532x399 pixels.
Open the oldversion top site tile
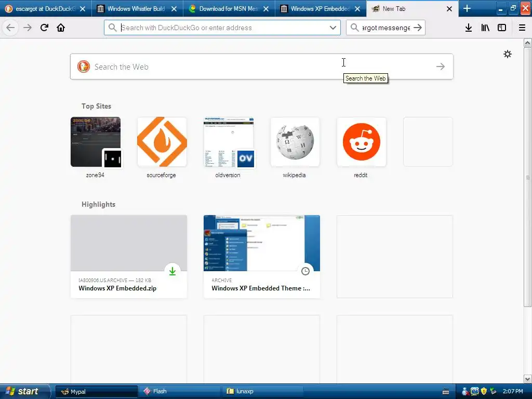point(229,142)
